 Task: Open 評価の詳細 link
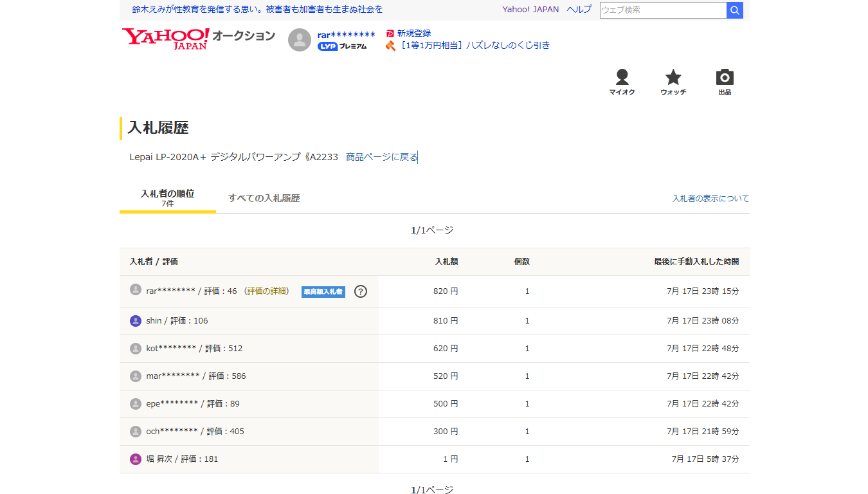pos(267,291)
